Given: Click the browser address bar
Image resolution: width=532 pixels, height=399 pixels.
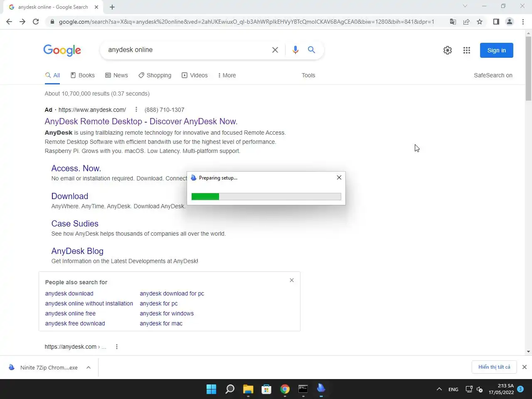Looking at the screenshot, I should point(246,22).
